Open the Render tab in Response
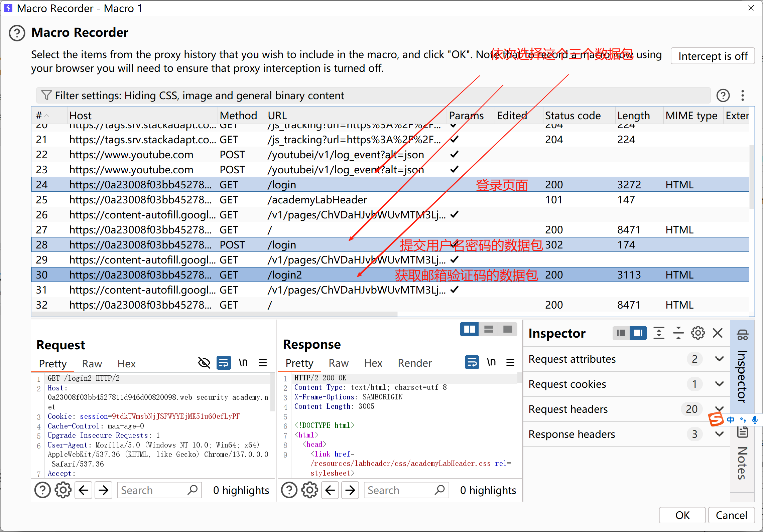The width and height of the screenshot is (763, 532). (414, 363)
